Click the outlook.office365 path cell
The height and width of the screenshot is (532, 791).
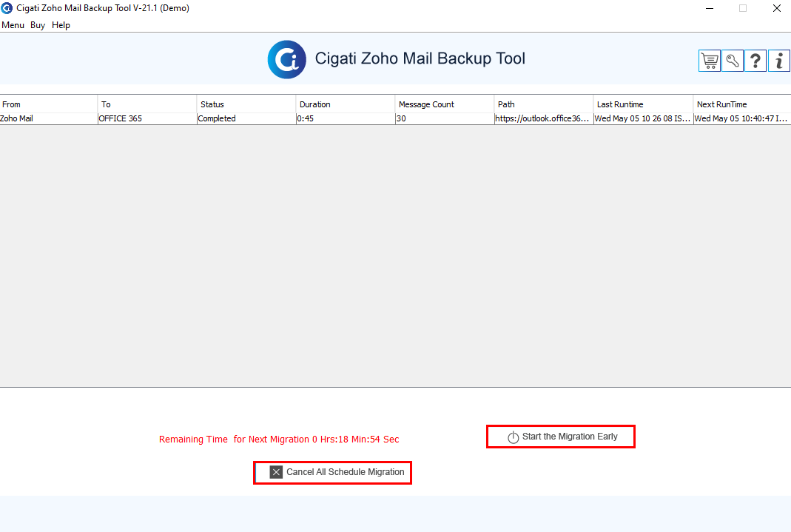tap(543, 118)
